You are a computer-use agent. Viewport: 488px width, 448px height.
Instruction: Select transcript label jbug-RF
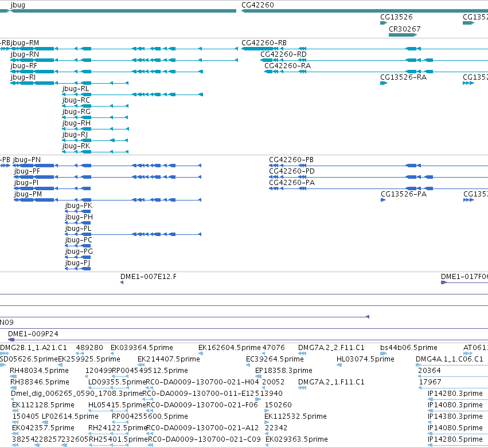pos(24,66)
